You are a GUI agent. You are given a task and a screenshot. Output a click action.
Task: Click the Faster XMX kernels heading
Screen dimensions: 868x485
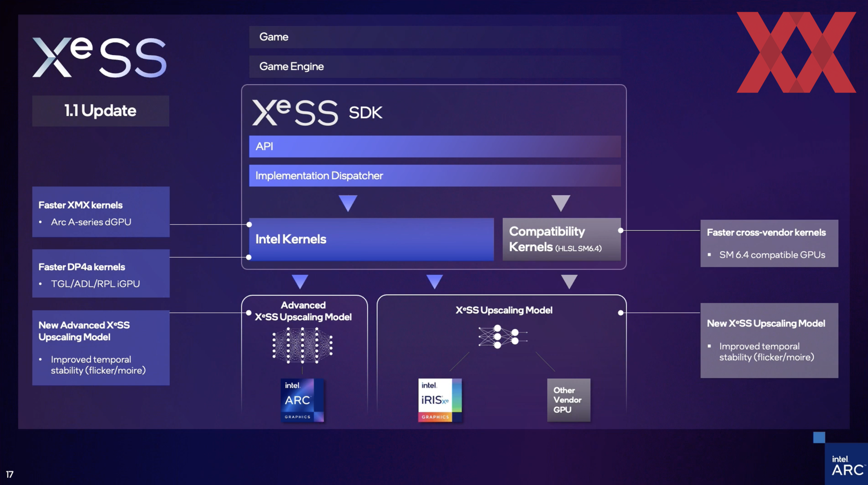[80, 205]
